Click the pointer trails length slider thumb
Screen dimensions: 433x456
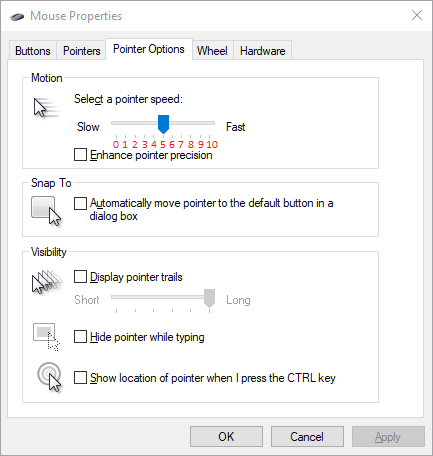click(209, 298)
